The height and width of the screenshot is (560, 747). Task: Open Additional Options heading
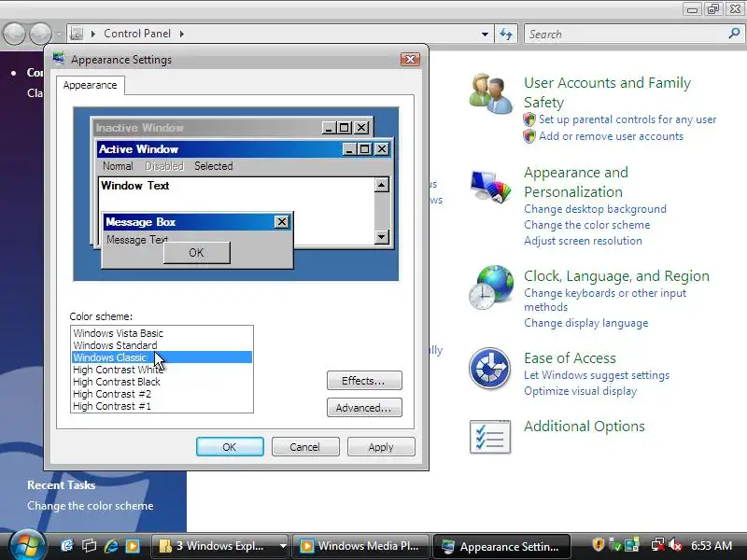point(585,427)
